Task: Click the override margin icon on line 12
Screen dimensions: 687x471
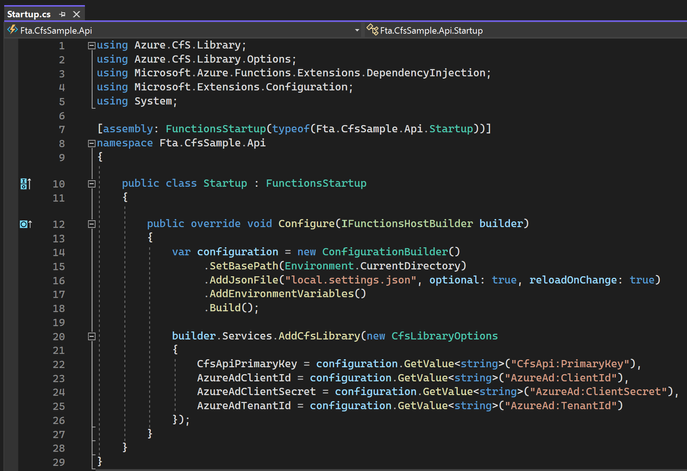Action: 25,224
